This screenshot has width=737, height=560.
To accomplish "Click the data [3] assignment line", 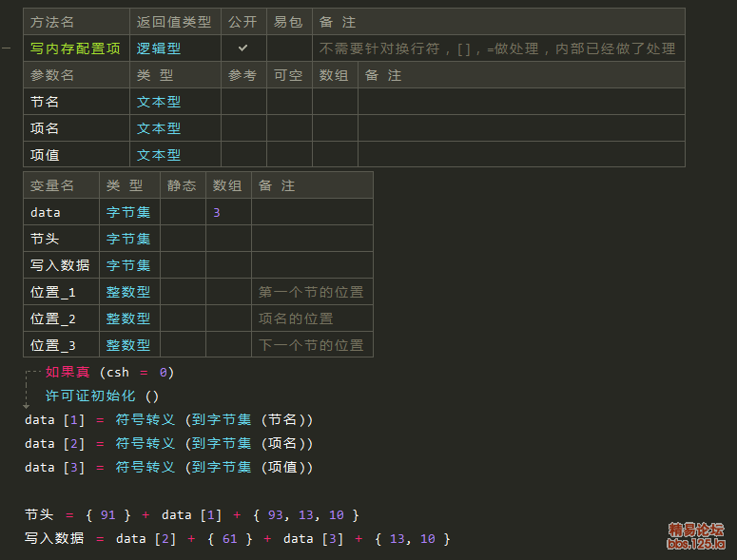I will 168,468.
